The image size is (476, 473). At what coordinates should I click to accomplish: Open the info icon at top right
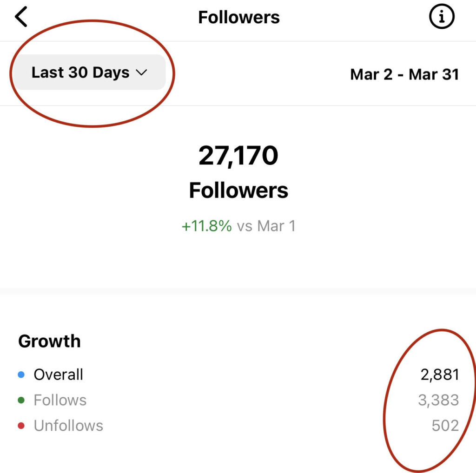click(x=442, y=17)
